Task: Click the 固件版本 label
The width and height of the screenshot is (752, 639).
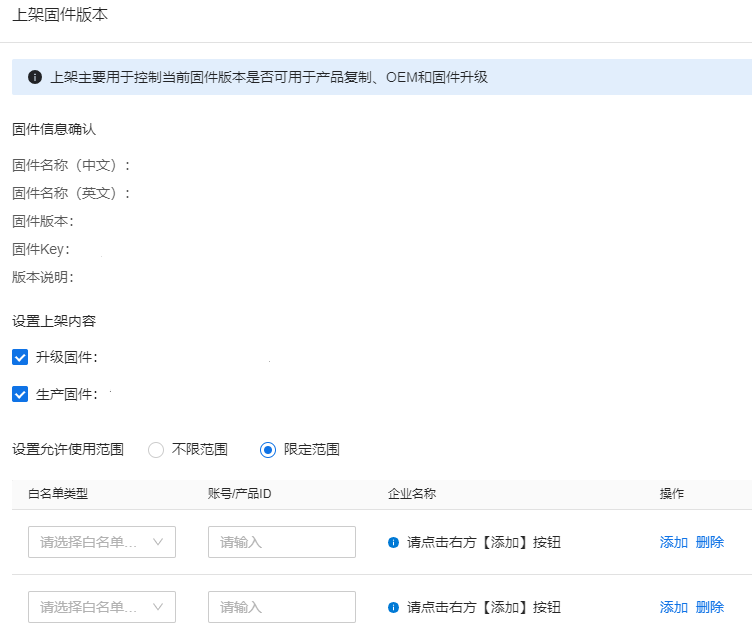Action: pos(43,221)
